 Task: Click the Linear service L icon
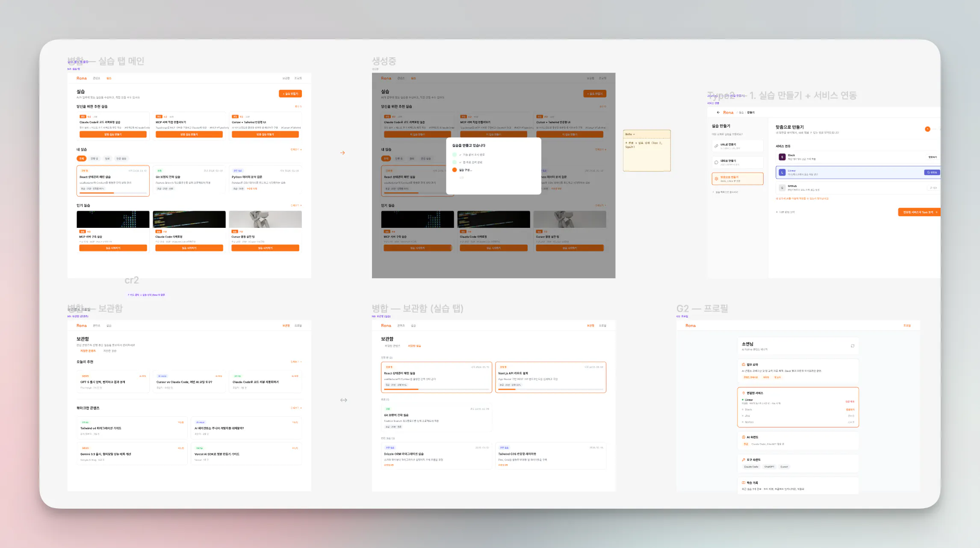[782, 172]
